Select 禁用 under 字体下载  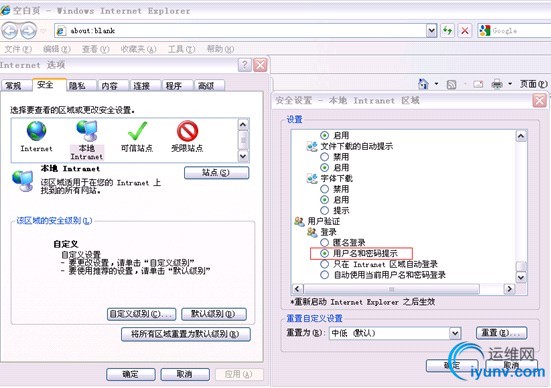point(325,189)
